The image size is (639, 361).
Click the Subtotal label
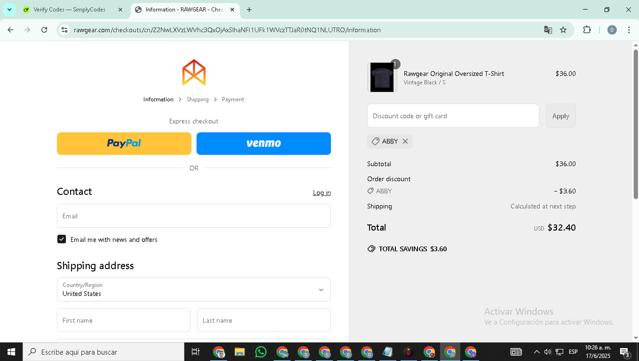[379, 164]
